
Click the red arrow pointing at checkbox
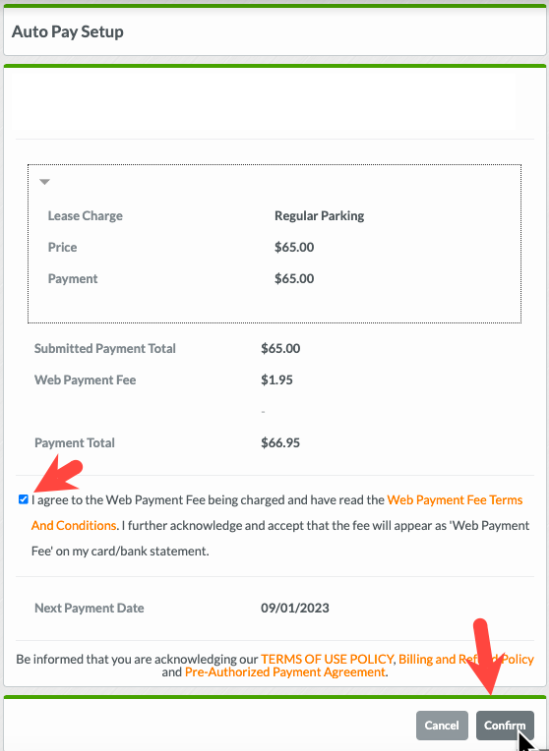58,474
